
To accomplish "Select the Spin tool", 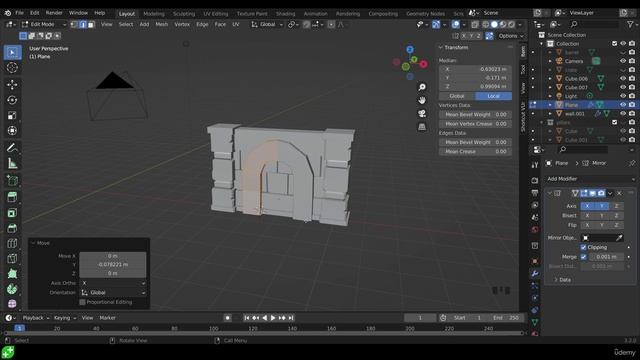I will [x=12, y=289].
